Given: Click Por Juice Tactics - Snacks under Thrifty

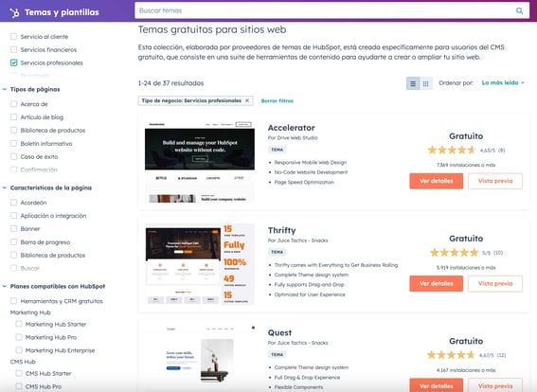Looking at the screenshot, I should (298, 241).
